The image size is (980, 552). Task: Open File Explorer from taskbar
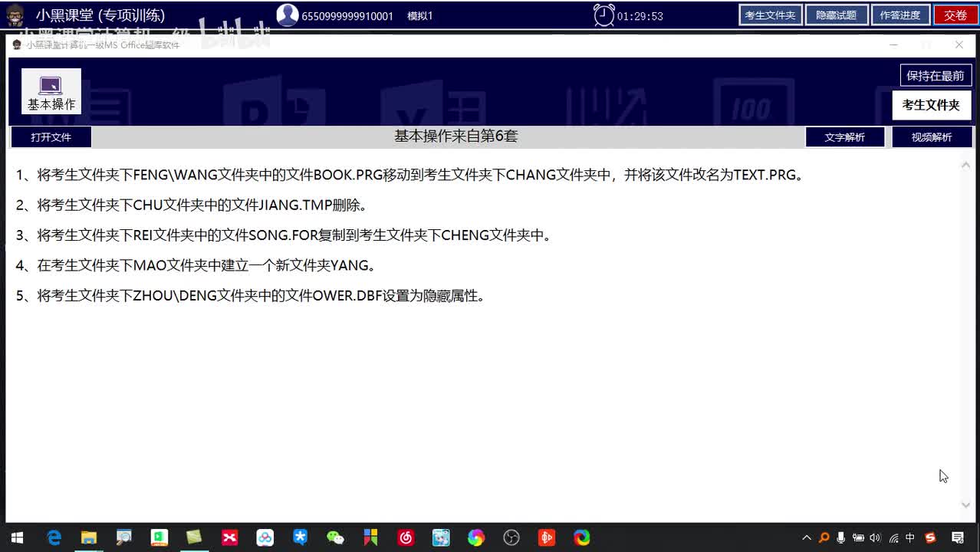point(89,537)
